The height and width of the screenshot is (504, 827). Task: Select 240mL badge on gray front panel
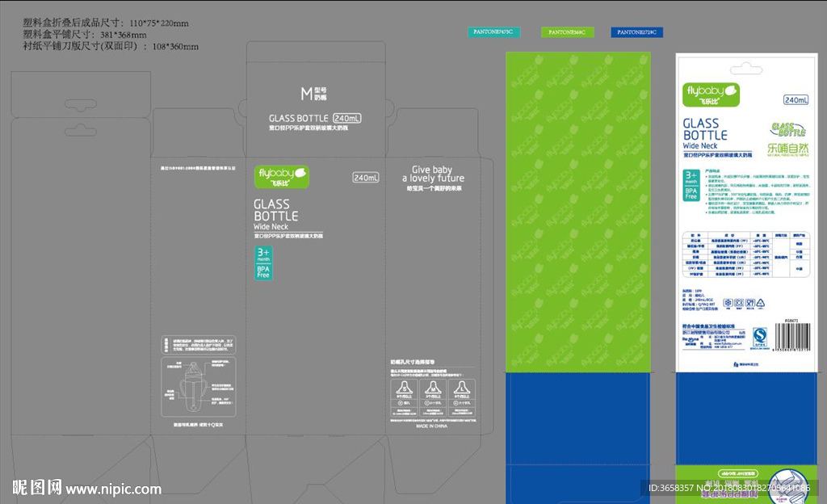tap(366, 178)
